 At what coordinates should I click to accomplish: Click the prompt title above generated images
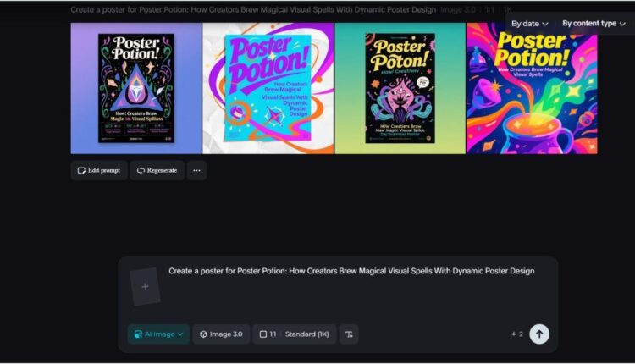click(x=254, y=9)
